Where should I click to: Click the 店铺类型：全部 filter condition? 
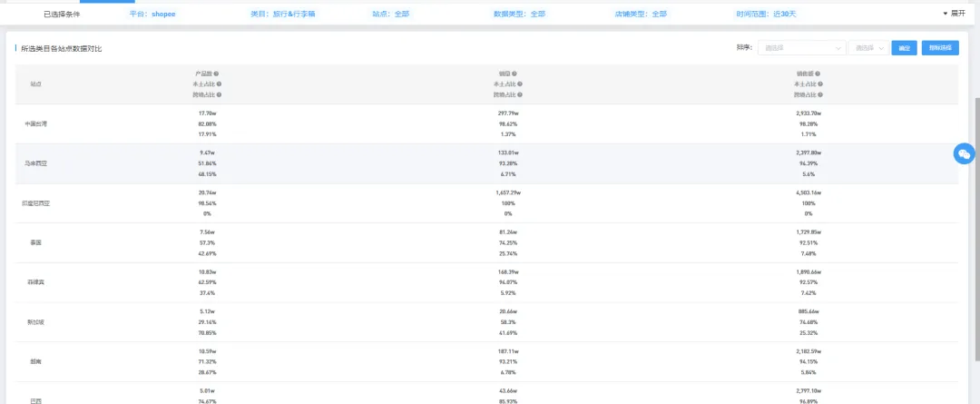click(x=641, y=14)
